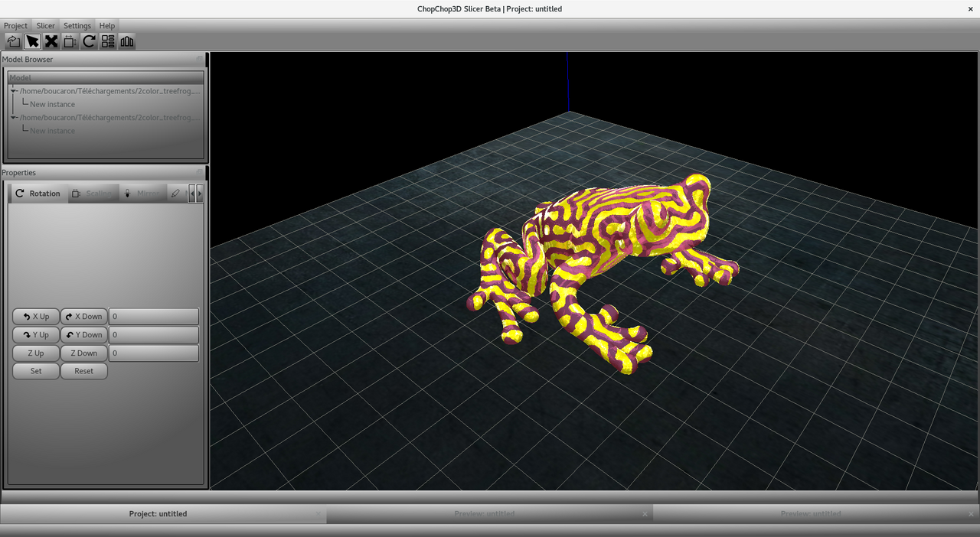Click the X Up rotation button
The image size is (980, 537).
pyautogui.click(x=36, y=317)
